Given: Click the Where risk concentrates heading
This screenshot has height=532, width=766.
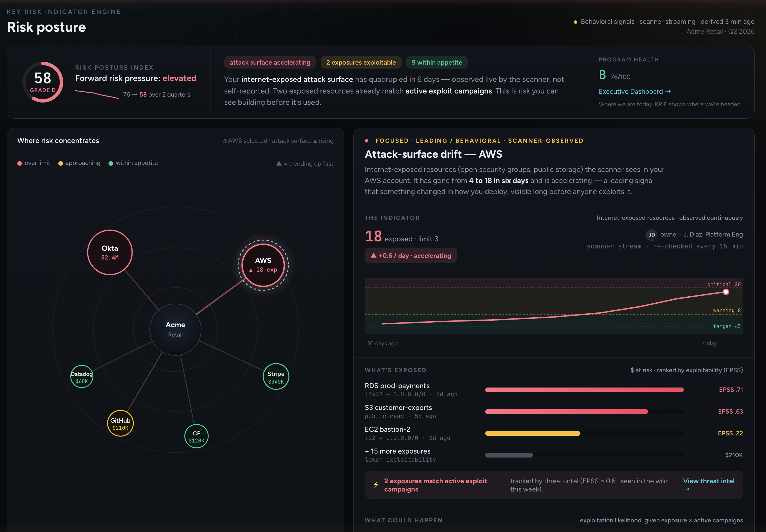Looking at the screenshot, I should click(x=58, y=141).
